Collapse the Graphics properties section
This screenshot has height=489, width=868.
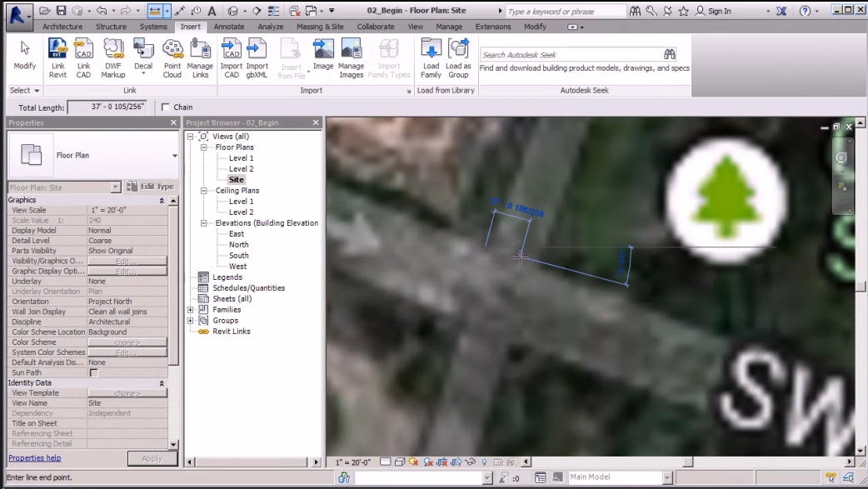tap(162, 201)
